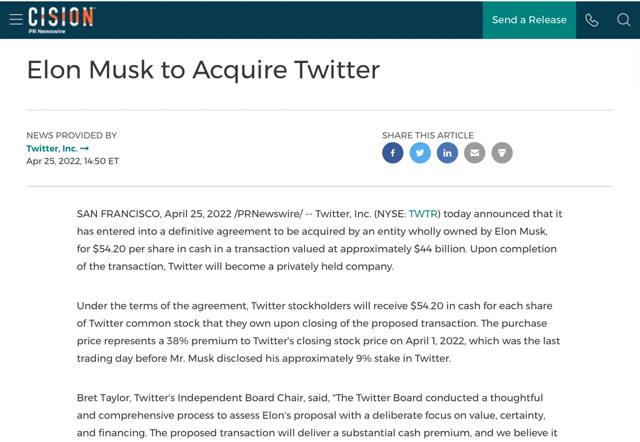Share the article on Twitter
The height and width of the screenshot is (442, 640).
tap(420, 153)
